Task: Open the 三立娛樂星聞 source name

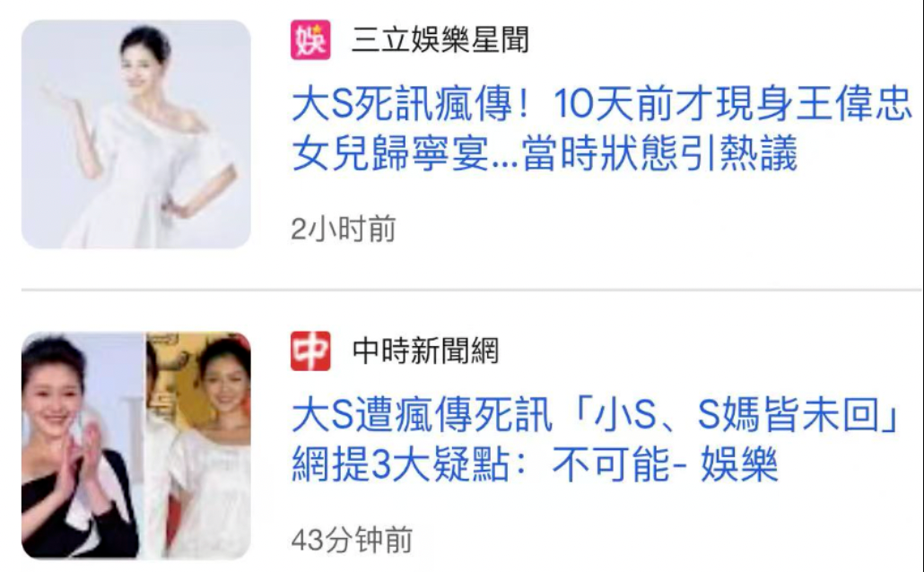Action: (440, 40)
